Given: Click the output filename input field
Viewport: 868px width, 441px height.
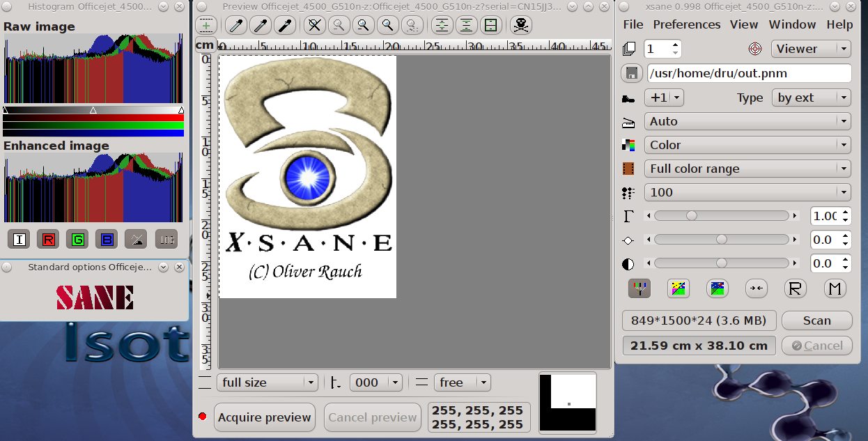Looking at the screenshot, I should 750,73.
